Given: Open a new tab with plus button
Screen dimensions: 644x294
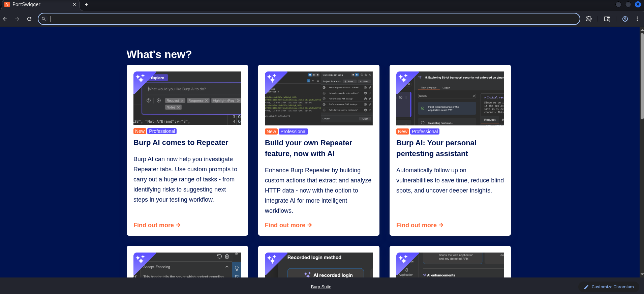Looking at the screenshot, I should point(87,4).
